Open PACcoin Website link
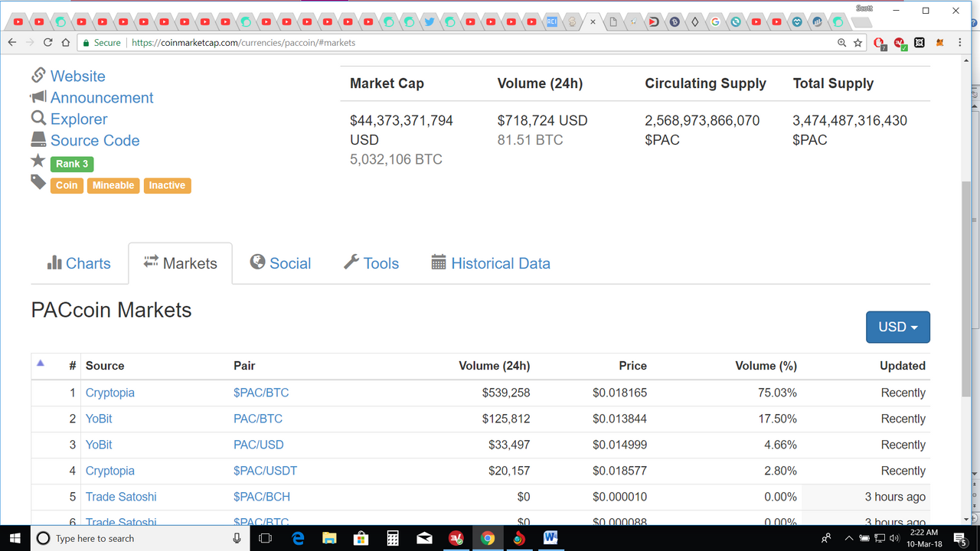 pos(77,76)
